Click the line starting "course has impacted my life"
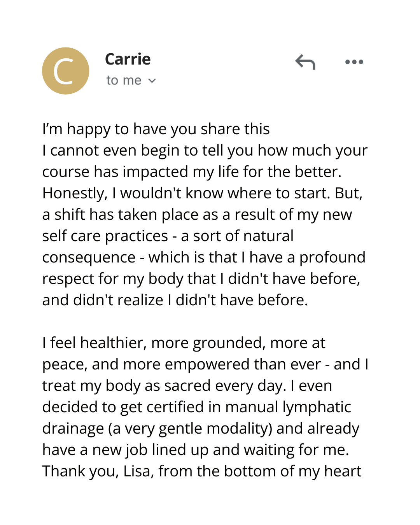This screenshot has width=420, height=525. pyautogui.click(x=192, y=172)
